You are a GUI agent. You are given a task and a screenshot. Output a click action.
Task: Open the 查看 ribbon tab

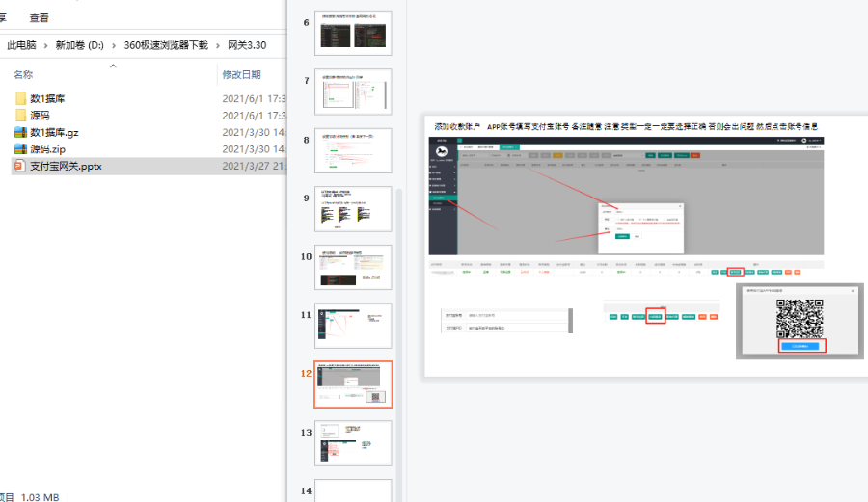(39, 18)
